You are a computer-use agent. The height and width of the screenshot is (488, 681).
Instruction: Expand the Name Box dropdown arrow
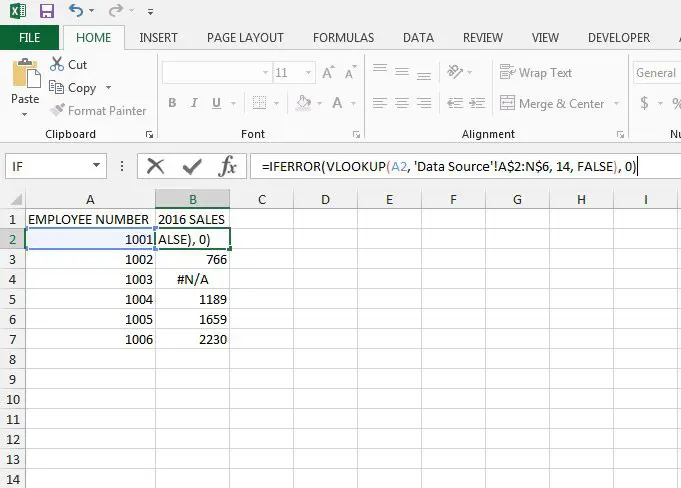coord(97,166)
